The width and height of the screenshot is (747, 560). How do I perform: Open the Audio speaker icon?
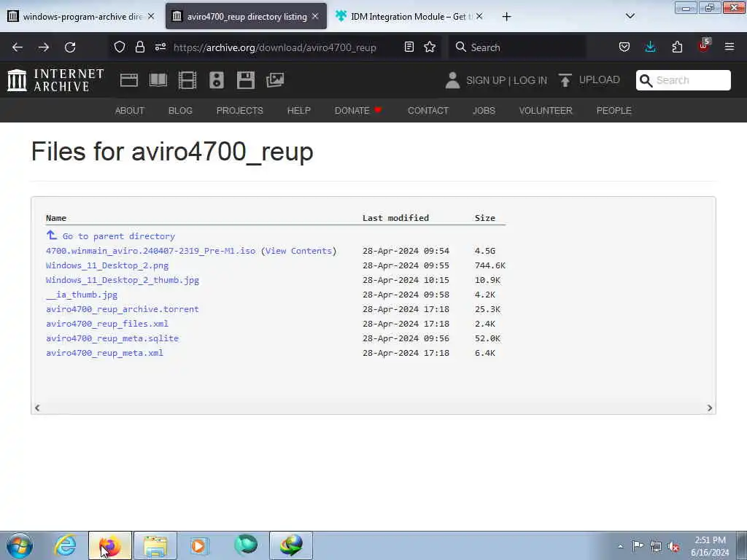pyautogui.click(x=216, y=80)
